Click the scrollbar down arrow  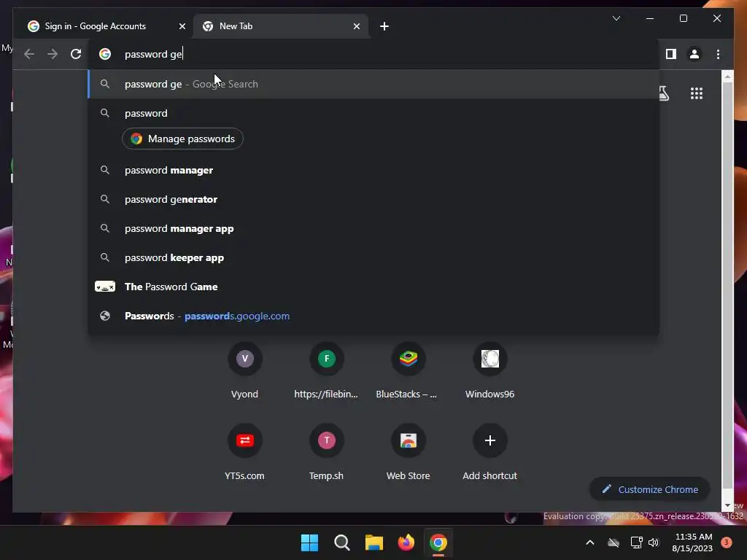[x=727, y=505]
